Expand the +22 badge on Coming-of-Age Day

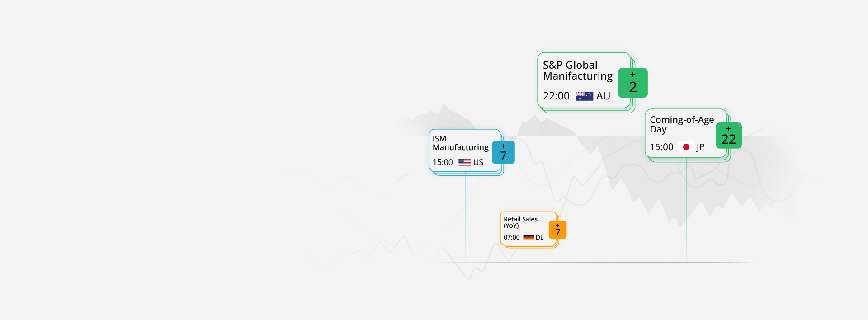(x=729, y=136)
